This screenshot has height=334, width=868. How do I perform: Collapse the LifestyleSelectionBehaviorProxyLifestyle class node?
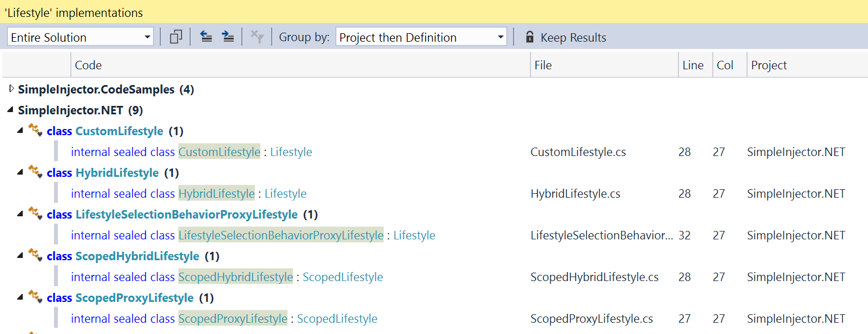pos(20,214)
